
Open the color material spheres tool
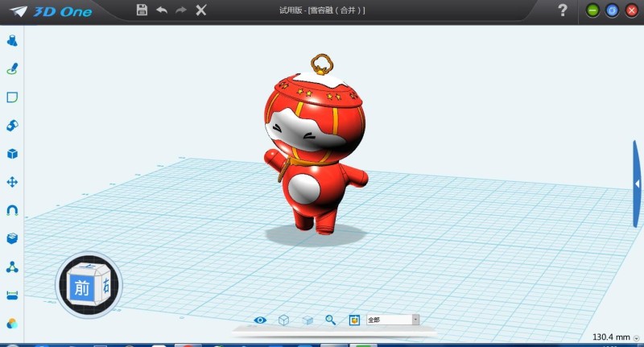[x=12, y=324]
